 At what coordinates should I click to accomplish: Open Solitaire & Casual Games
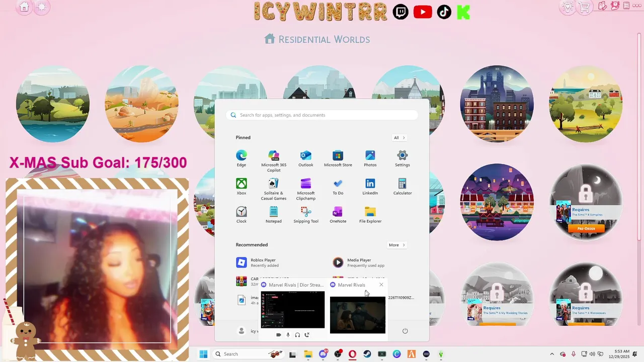coord(274,189)
